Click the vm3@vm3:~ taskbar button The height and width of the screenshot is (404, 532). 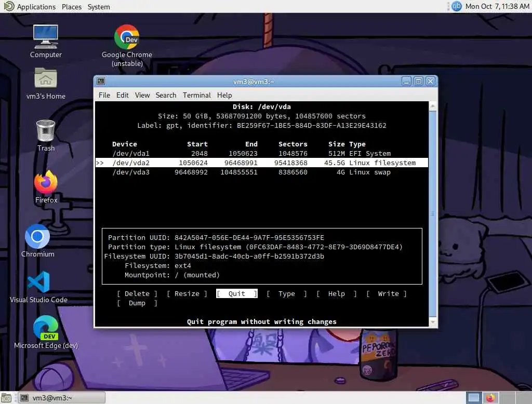click(x=62, y=398)
